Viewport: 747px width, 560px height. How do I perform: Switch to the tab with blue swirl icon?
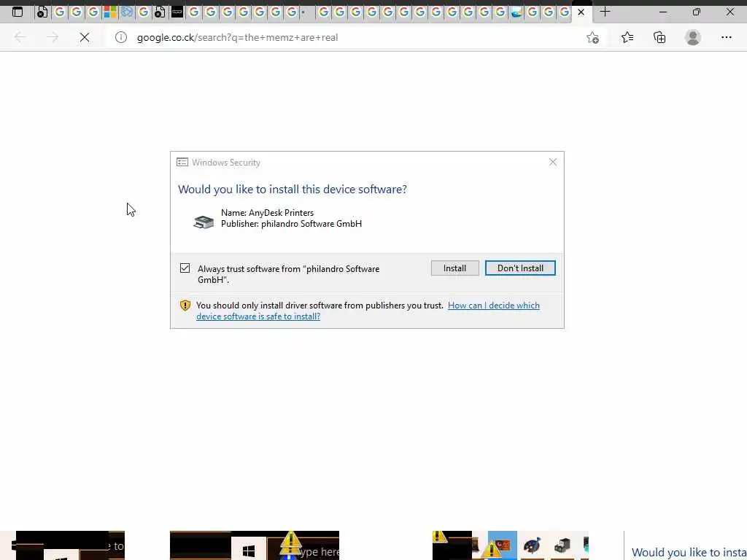(x=127, y=12)
